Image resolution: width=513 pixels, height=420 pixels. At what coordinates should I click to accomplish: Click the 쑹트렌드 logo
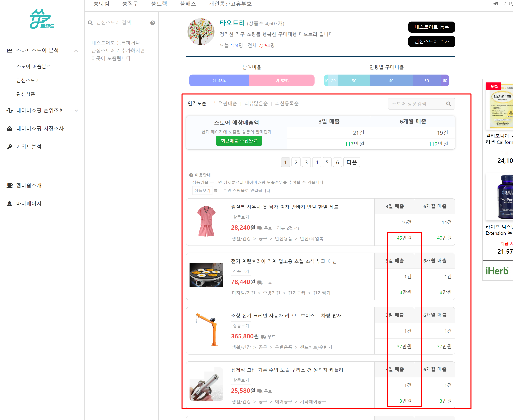click(42, 19)
